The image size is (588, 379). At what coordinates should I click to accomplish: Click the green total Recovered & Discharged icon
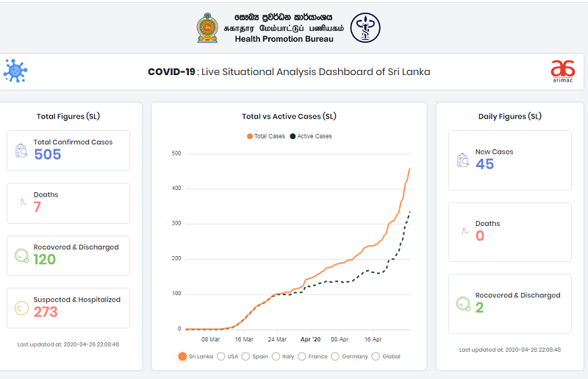22,255
